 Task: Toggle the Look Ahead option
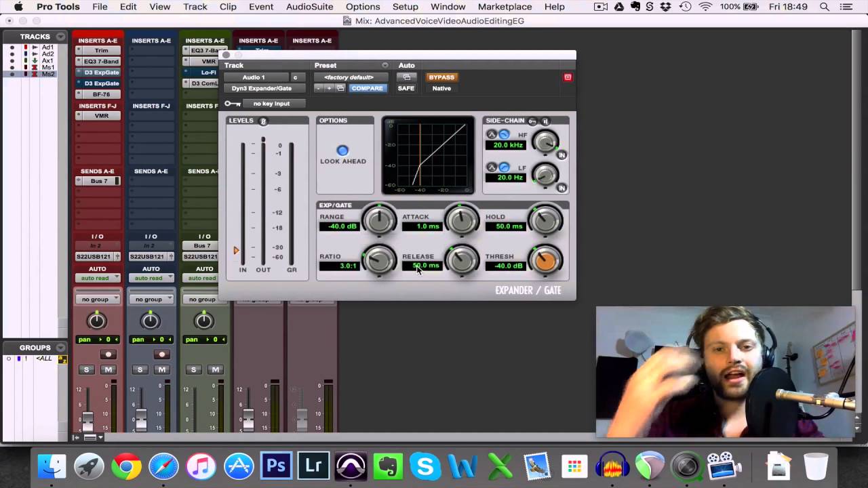click(342, 150)
